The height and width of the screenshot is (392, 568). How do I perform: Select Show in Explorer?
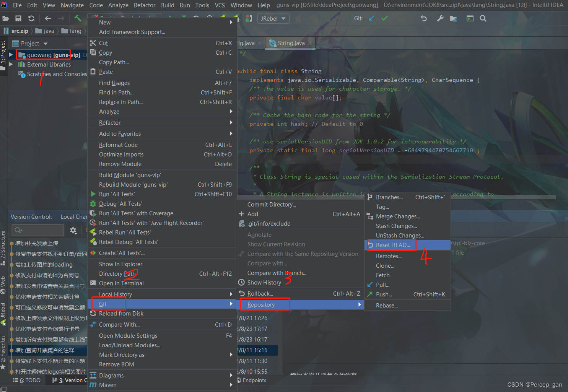[162, 264]
